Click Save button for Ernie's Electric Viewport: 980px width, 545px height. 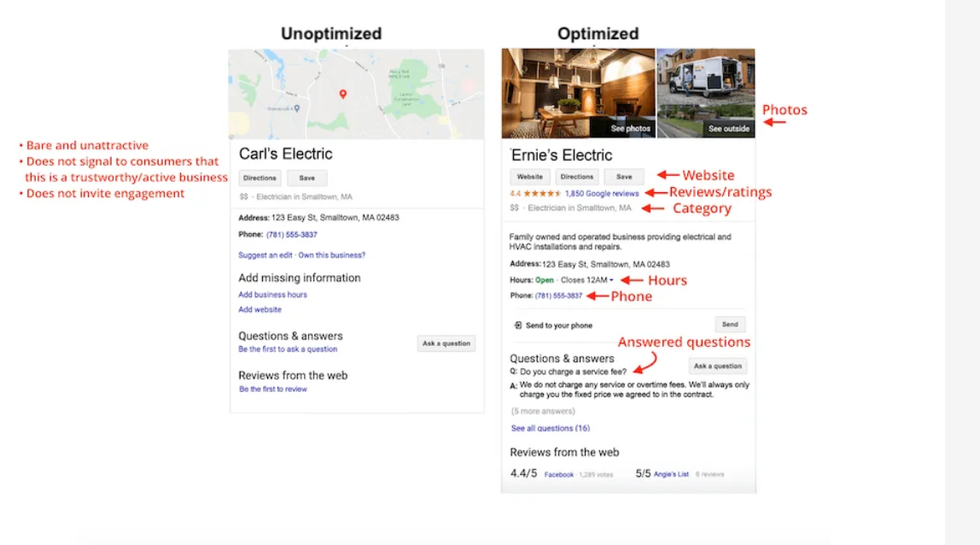624,177
